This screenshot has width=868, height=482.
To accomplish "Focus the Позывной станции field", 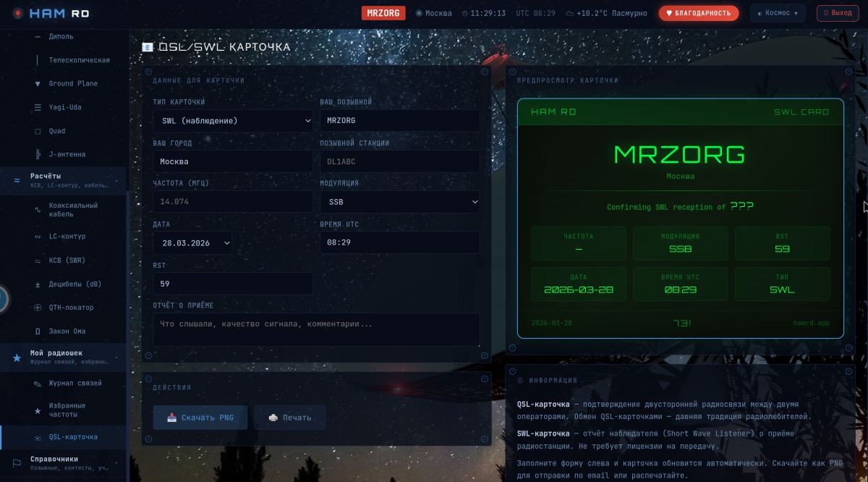I will click(400, 161).
